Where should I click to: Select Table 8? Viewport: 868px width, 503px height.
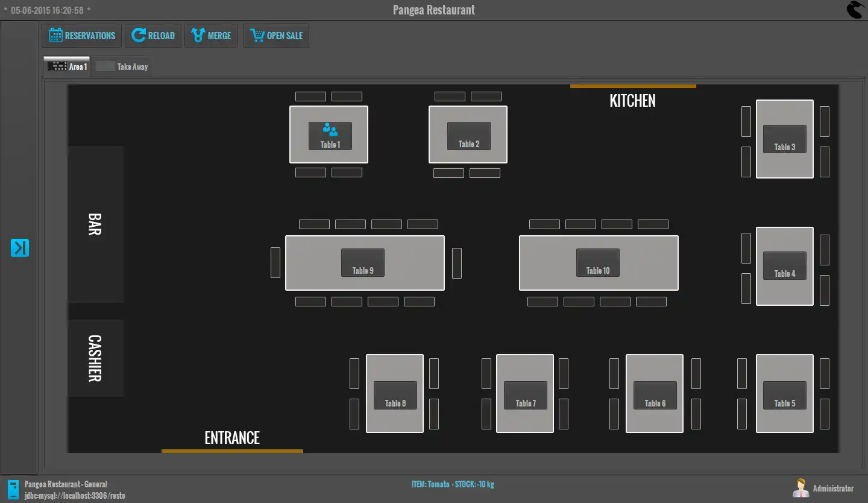[x=395, y=395]
